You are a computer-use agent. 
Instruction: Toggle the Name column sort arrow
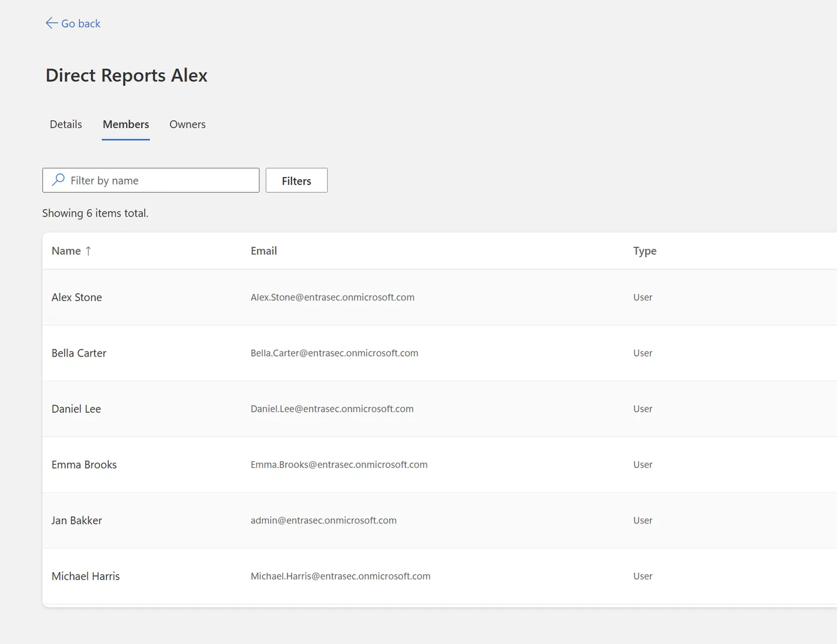[88, 251]
